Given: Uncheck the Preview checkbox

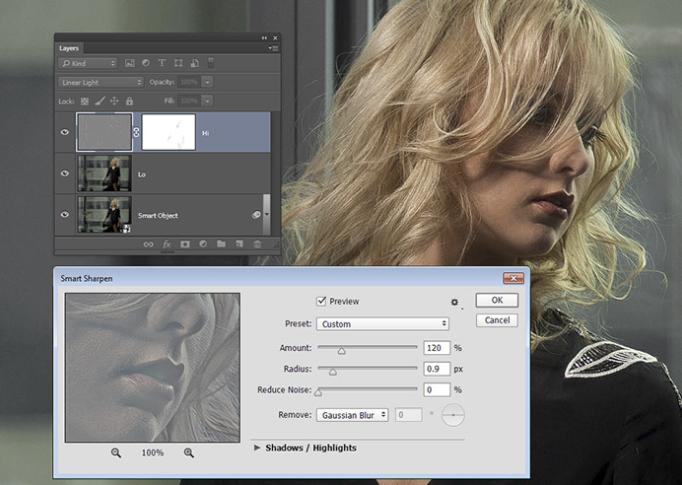Looking at the screenshot, I should pos(321,301).
